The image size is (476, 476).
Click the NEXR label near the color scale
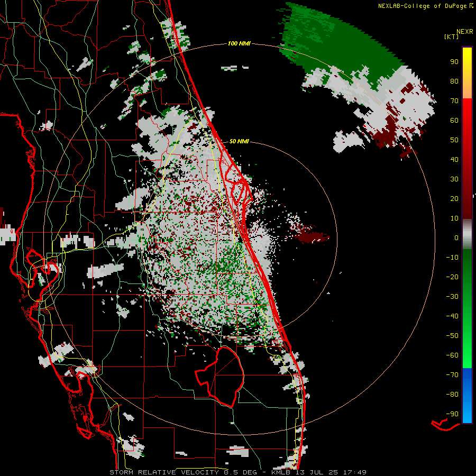(x=465, y=32)
